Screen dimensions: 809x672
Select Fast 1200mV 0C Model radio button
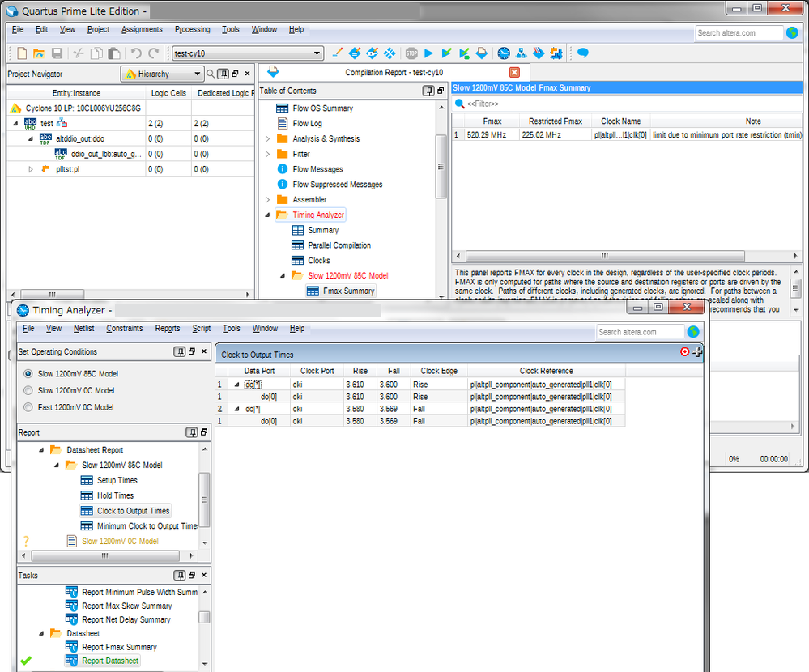29,407
